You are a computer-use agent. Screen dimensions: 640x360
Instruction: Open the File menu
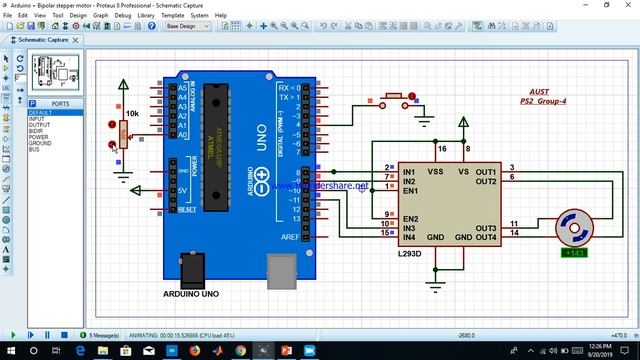pyautogui.click(x=7, y=15)
